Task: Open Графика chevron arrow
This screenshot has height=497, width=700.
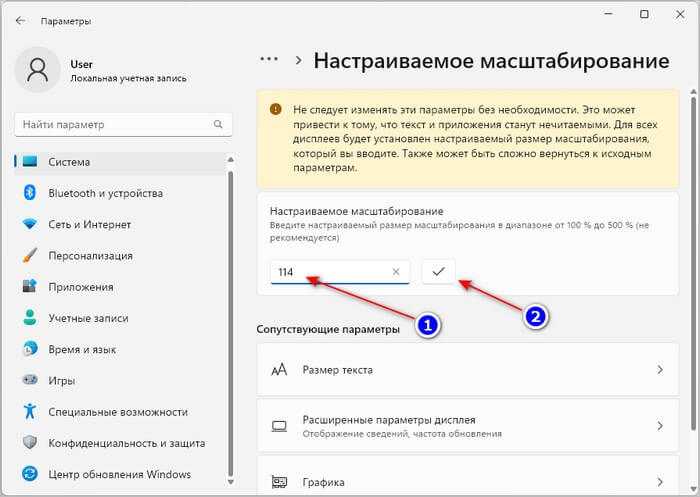Action: (x=660, y=482)
